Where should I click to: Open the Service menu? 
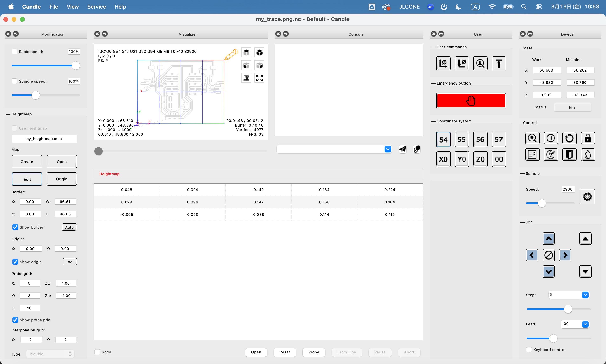coord(96,7)
